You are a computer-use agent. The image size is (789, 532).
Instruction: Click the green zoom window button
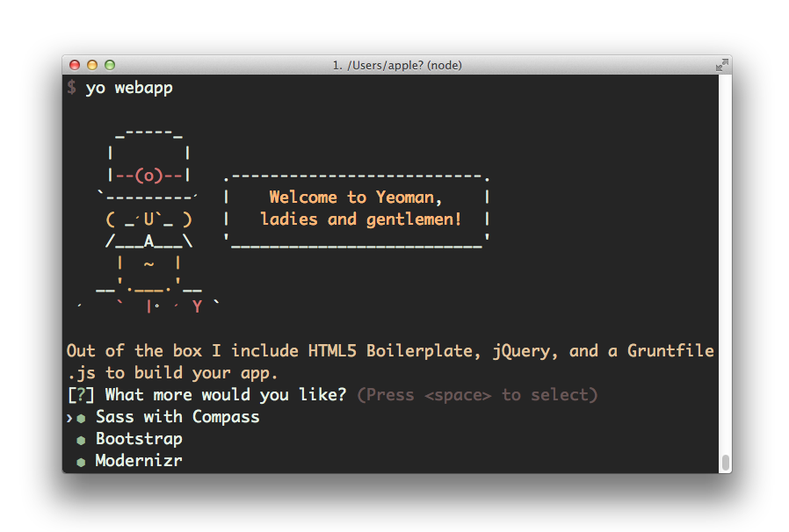click(x=110, y=65)
